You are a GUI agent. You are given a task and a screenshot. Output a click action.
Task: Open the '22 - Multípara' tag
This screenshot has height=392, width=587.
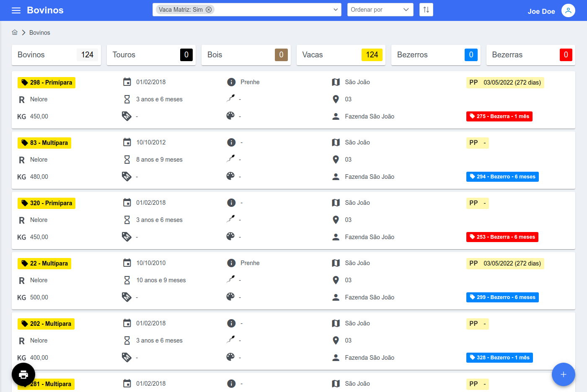pyautogui.click(x=44, y=263)
